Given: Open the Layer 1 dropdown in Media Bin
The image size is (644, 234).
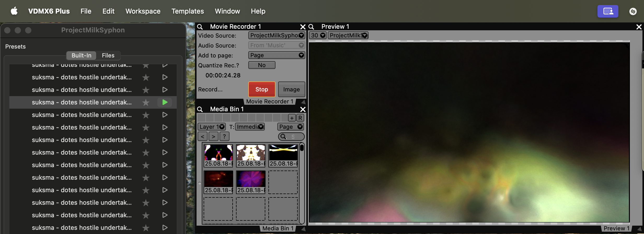Looking at the screenshot, I should [x=212, y=127].
